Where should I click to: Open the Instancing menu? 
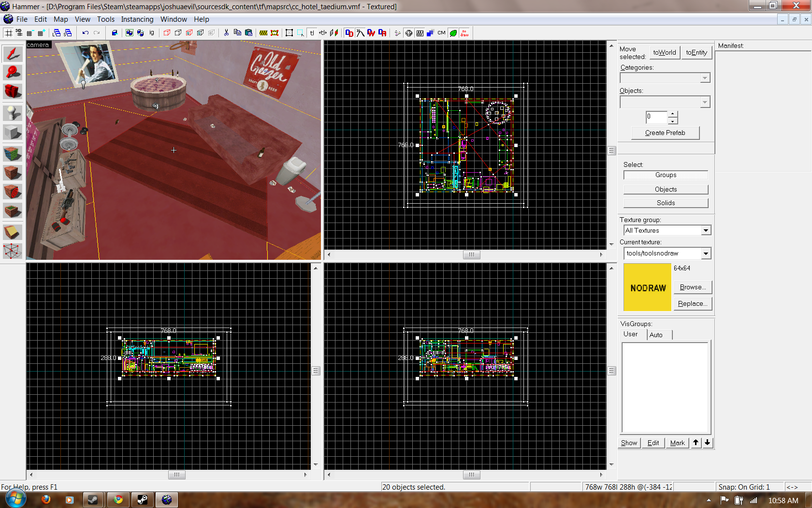pyautogui.click(x=137, y=19)
